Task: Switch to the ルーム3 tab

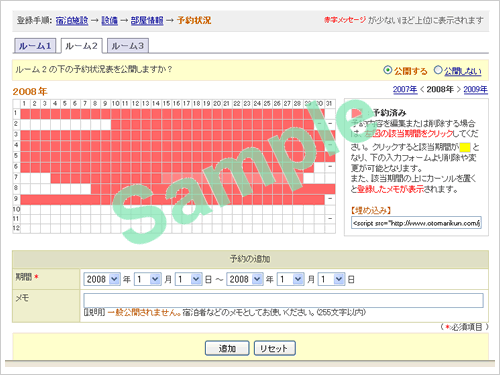Action: pos(128,46)
